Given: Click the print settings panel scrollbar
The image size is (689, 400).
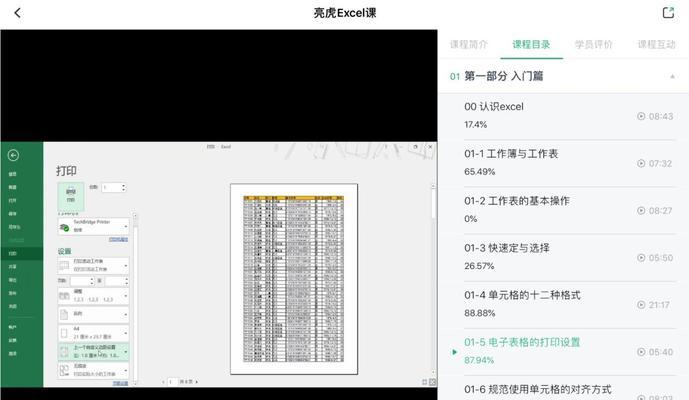Looking at the screenshot, I should point(135,298).
